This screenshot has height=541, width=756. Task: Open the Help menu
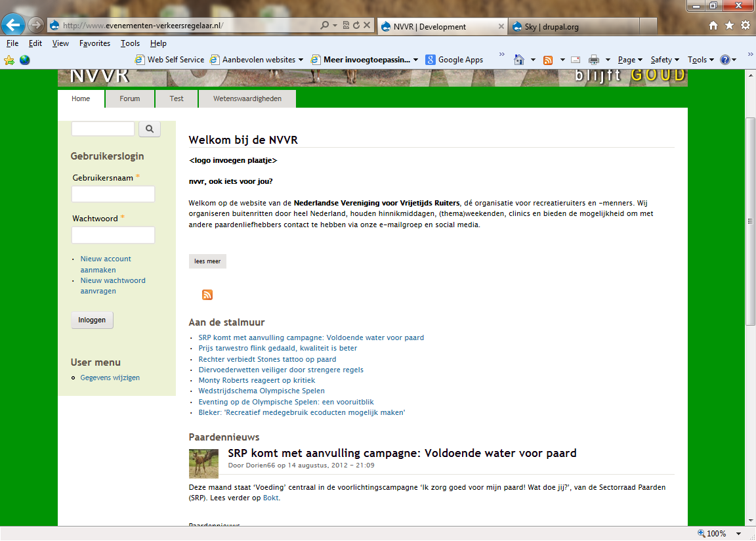point(158,43)
